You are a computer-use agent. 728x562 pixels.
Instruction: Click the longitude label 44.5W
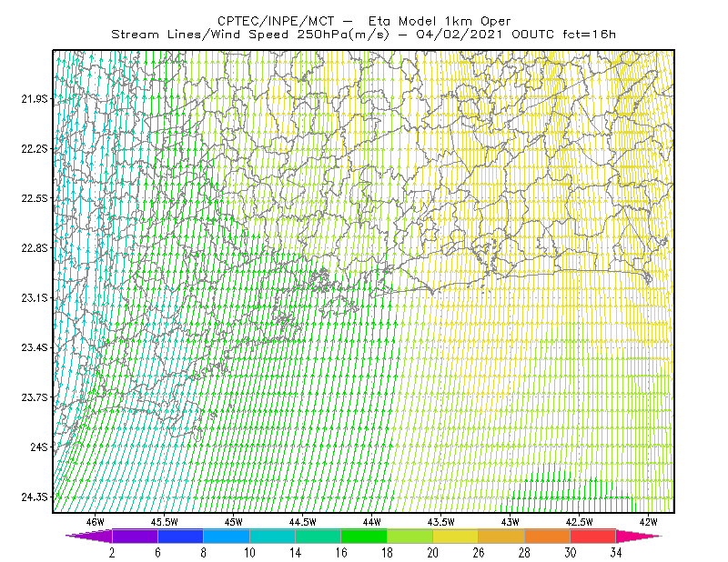tap(303, 522)
